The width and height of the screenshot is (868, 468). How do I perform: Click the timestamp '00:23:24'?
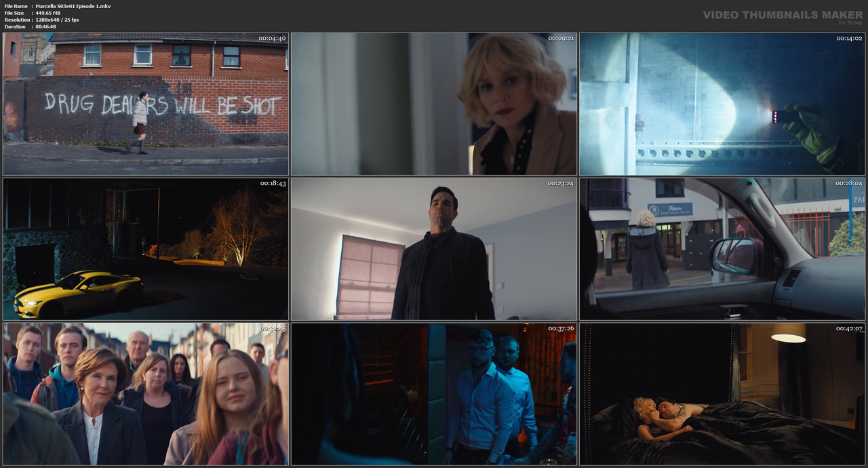pyautogui.click(x=561, y=184)
